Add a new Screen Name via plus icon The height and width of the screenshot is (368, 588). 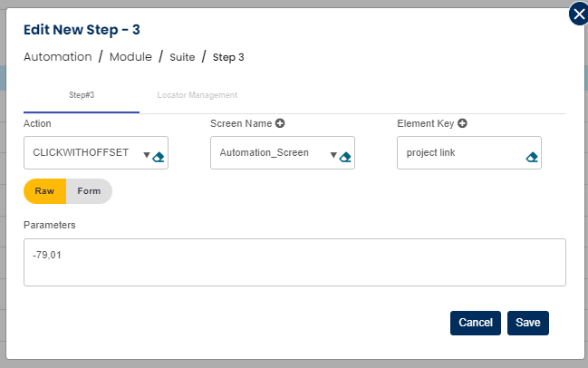(280, 123)
